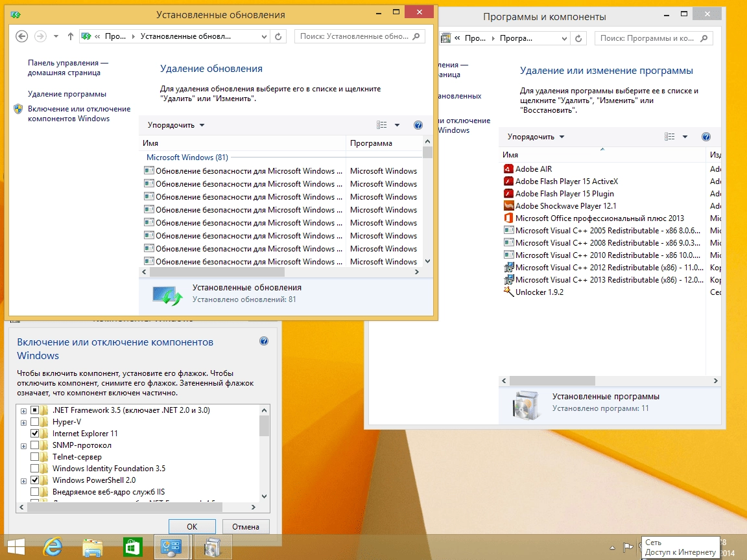
Task: Open Internet Explorer from the taskbar
Action: (53, 546)
